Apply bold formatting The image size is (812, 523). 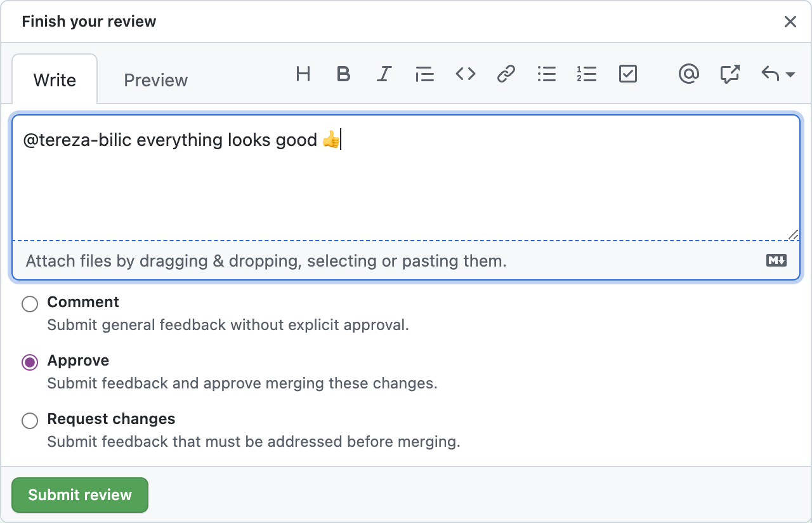(x=343, y=74)
